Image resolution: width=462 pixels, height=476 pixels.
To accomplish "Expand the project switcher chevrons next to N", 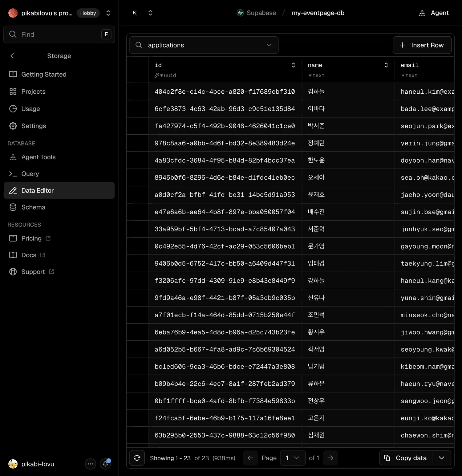I will (x=150, y=13).
